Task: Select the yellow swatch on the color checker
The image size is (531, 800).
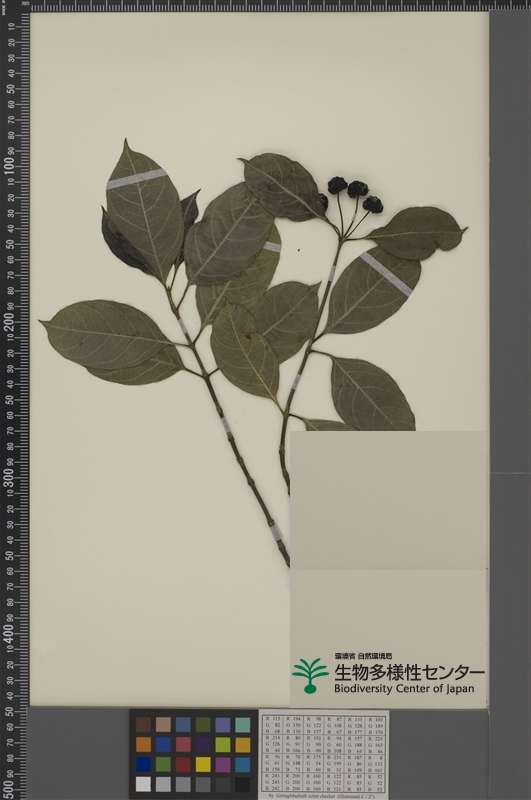Action: click(203, 764)
